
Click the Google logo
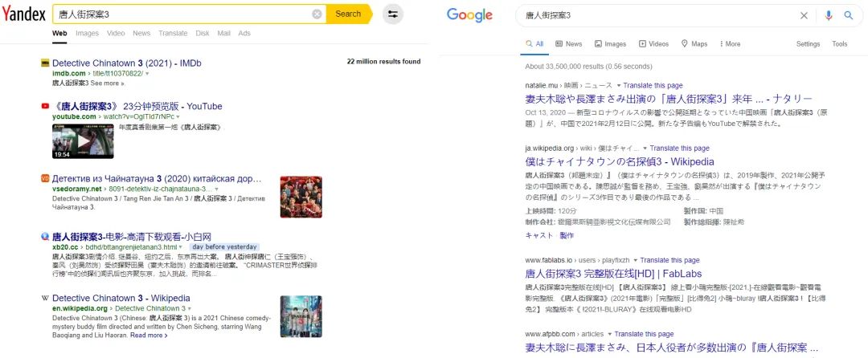point(469,15)
